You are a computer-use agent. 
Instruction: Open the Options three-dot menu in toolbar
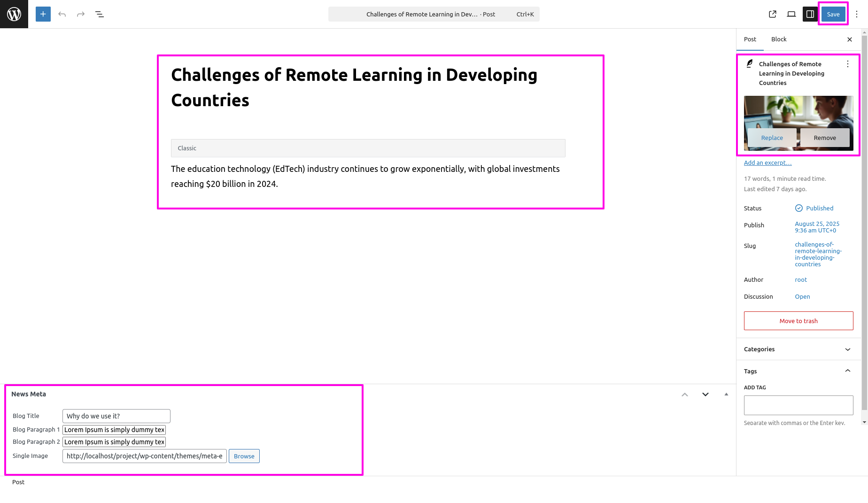point(857,14)
